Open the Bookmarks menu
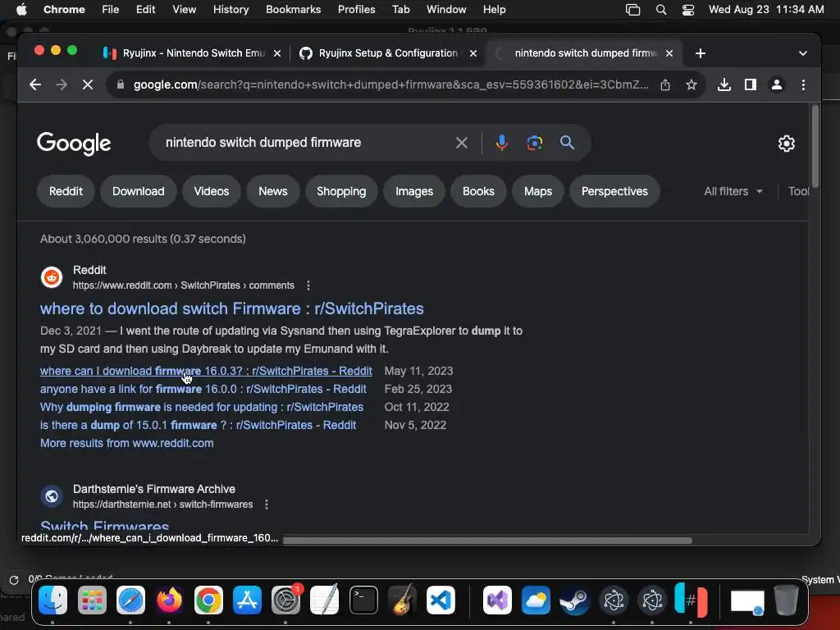The image size is (840, 630). coord(293,10)
